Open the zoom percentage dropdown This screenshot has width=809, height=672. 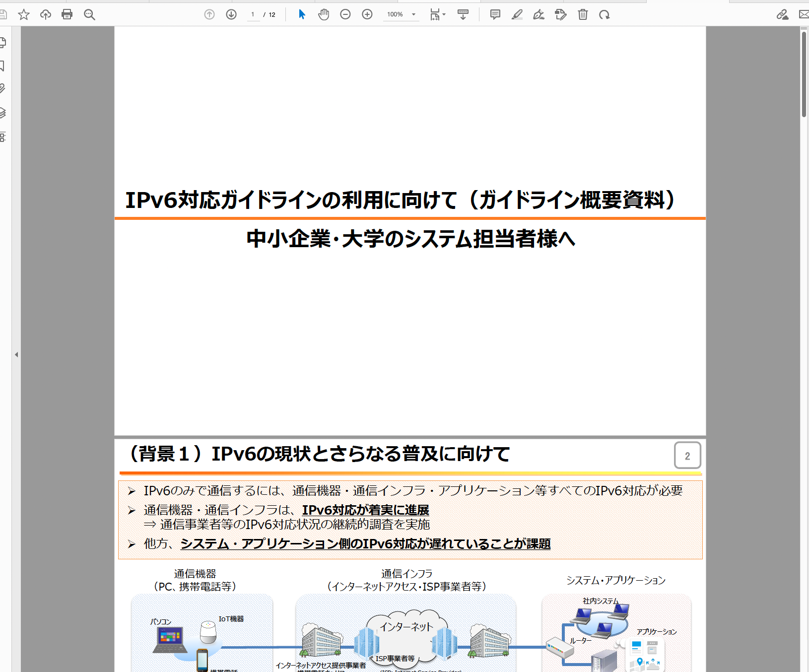pyautogui.click(x=414, y=14)
